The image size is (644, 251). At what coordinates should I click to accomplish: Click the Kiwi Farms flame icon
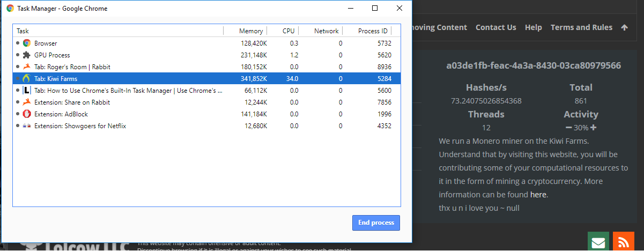pyautogui.click(x=26, y=79)
